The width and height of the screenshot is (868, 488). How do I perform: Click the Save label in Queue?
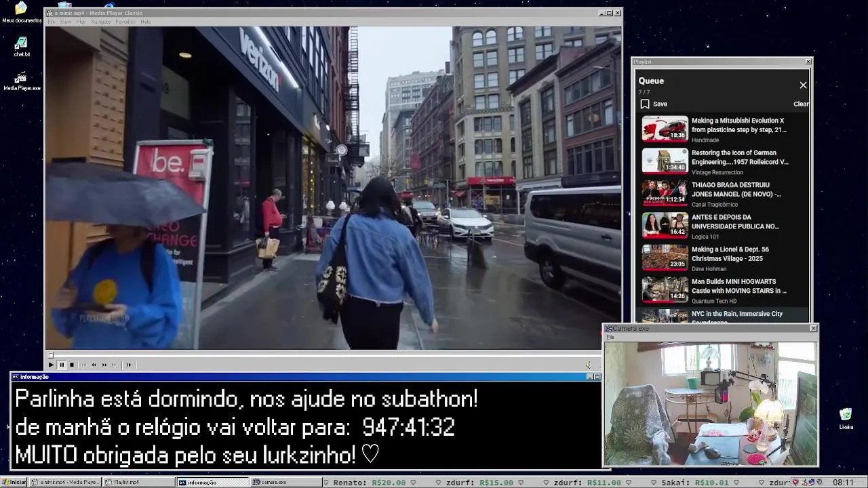click(660, 104)
